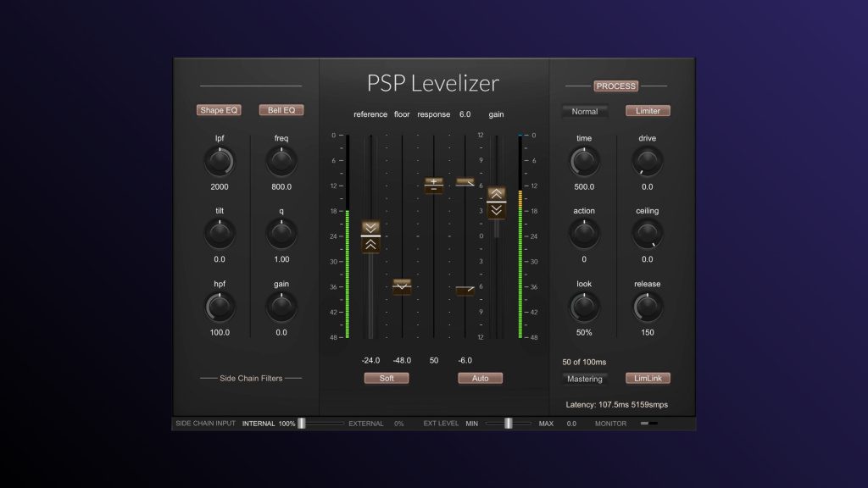Toggle the Bell EQ button

[281, 110]
